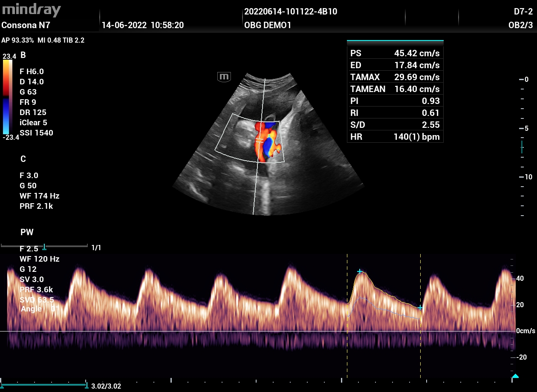Screen dimensions: 537x392
Task: Click the cyan triangle below the velocity scale
Action: coord(515,376)
